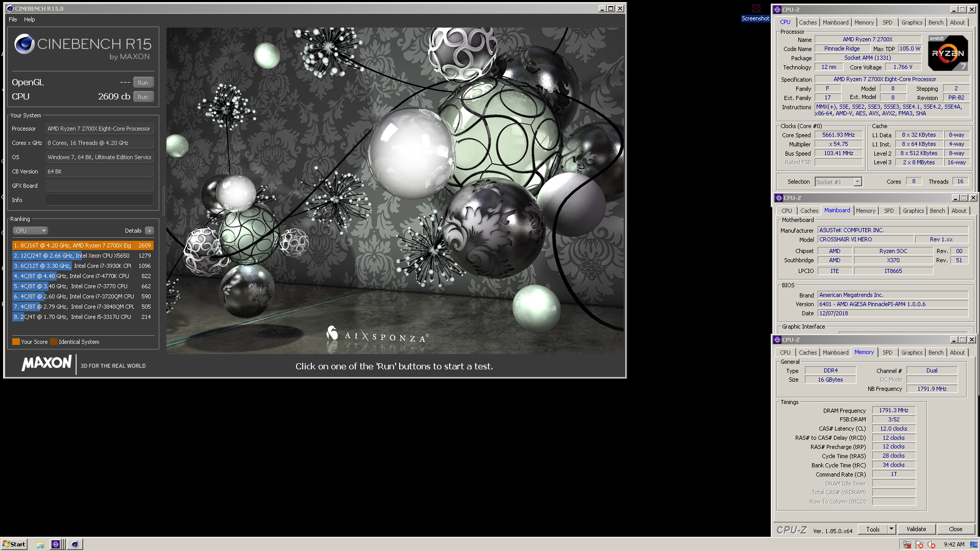Image resolution: width=980 pixels, height=551 pixels.
Task: Open the CPU ranking type dropdown
Action: click(30, 231)
